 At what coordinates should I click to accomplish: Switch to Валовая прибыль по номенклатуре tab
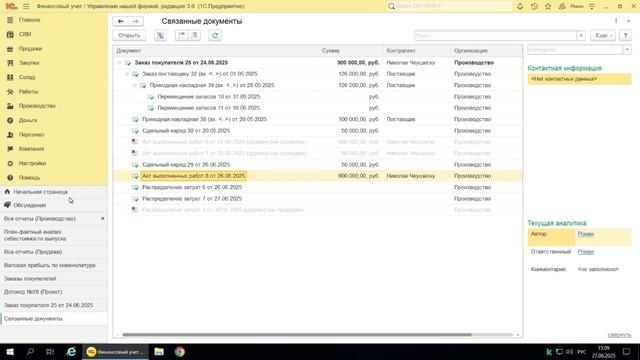coord(54,265)
